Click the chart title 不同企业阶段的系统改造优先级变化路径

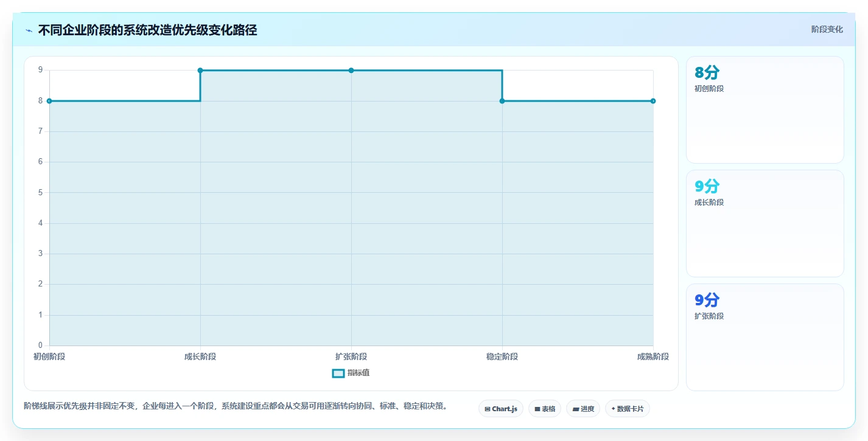pos(147,30)
